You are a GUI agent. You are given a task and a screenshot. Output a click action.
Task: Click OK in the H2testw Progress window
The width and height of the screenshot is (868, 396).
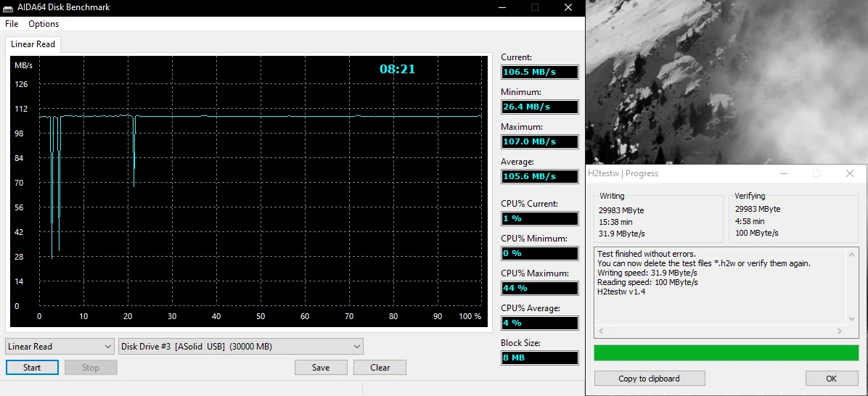click(x=832, y=379)
